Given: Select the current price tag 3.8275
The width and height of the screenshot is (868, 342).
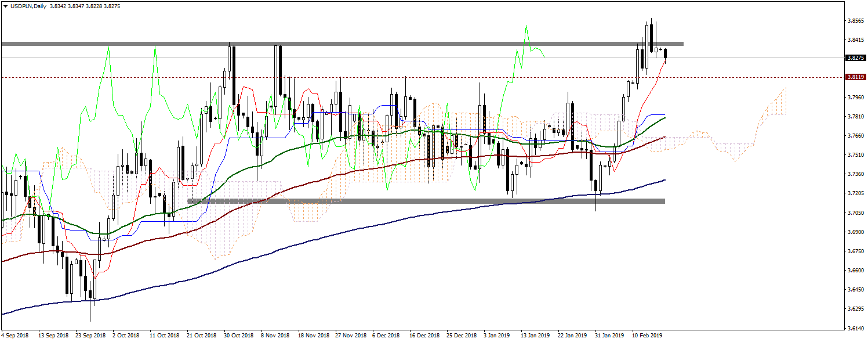Looking at the screenshot, I should [855, 58].
